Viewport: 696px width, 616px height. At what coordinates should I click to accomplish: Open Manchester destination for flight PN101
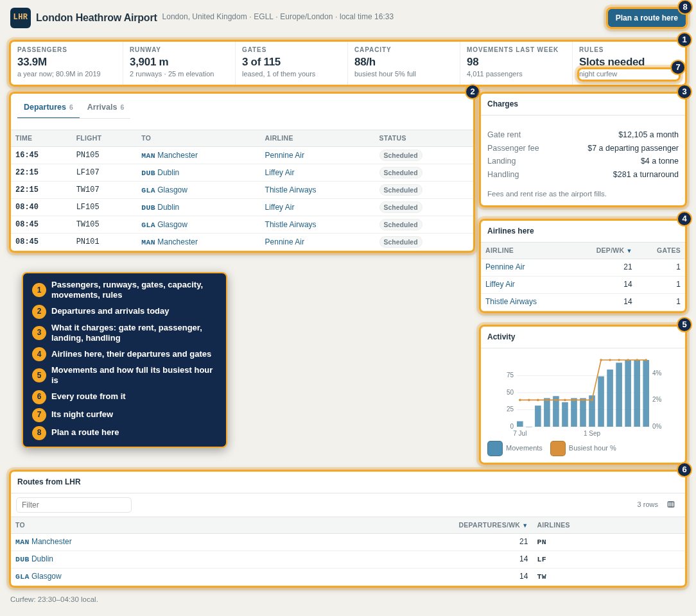pos(170,242)
